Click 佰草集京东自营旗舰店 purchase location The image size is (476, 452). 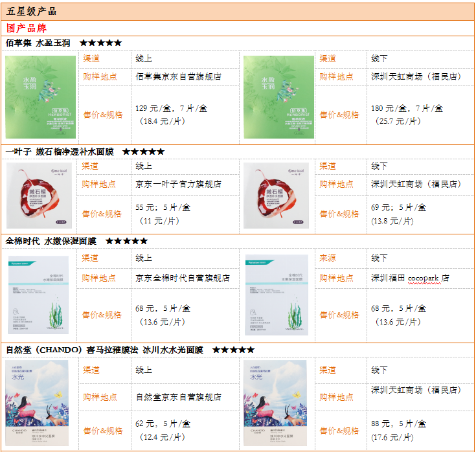pos(179,77)
